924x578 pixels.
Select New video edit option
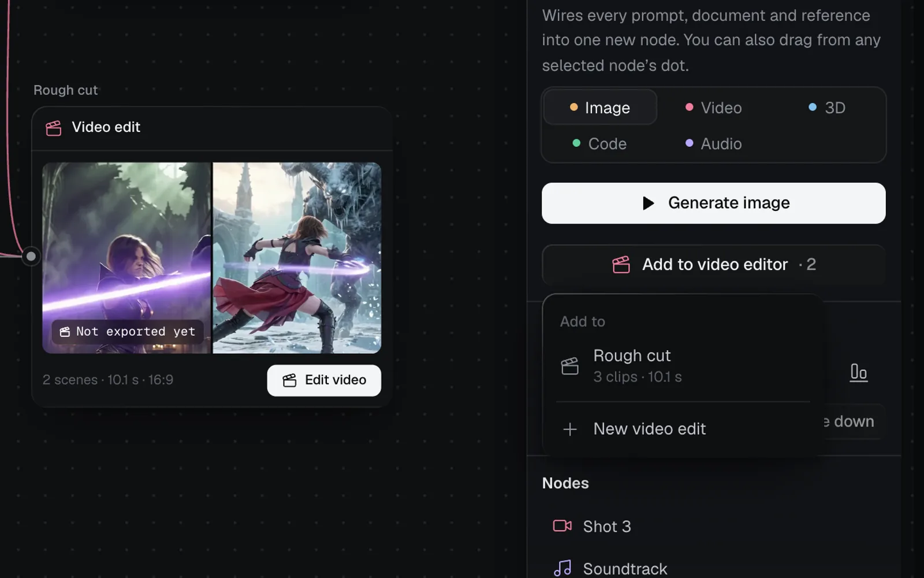683,429
